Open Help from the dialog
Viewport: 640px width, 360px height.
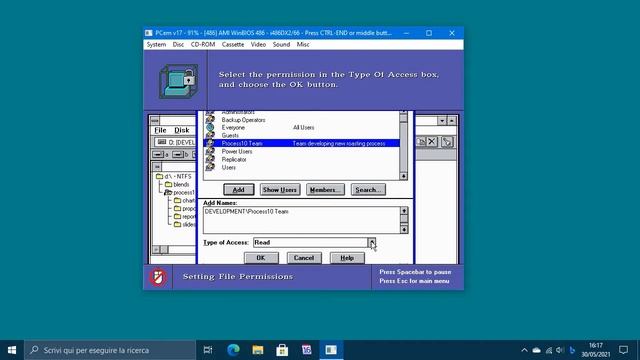point(347,258)
